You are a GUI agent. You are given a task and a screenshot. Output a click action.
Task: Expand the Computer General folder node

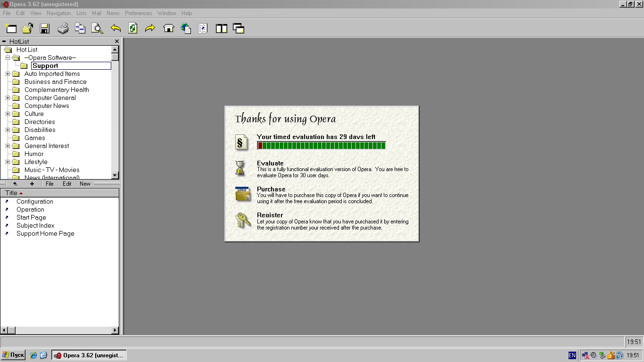tap(8, 98)
